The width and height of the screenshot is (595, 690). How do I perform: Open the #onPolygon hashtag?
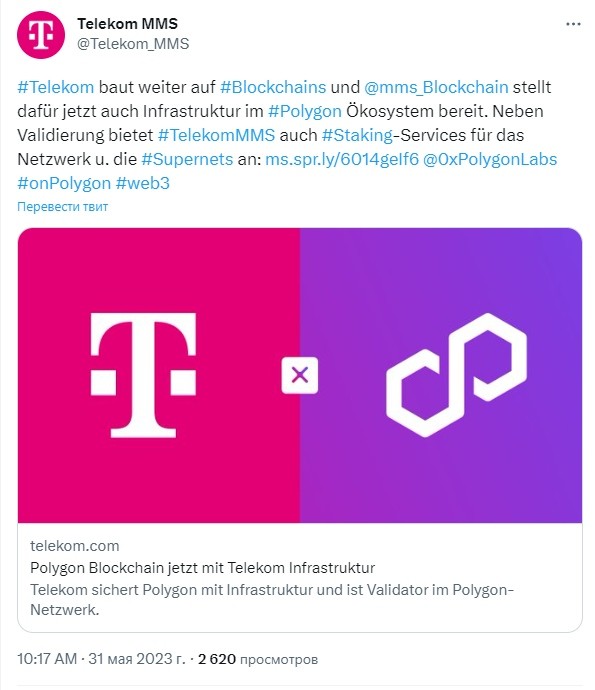coord(64,183)
